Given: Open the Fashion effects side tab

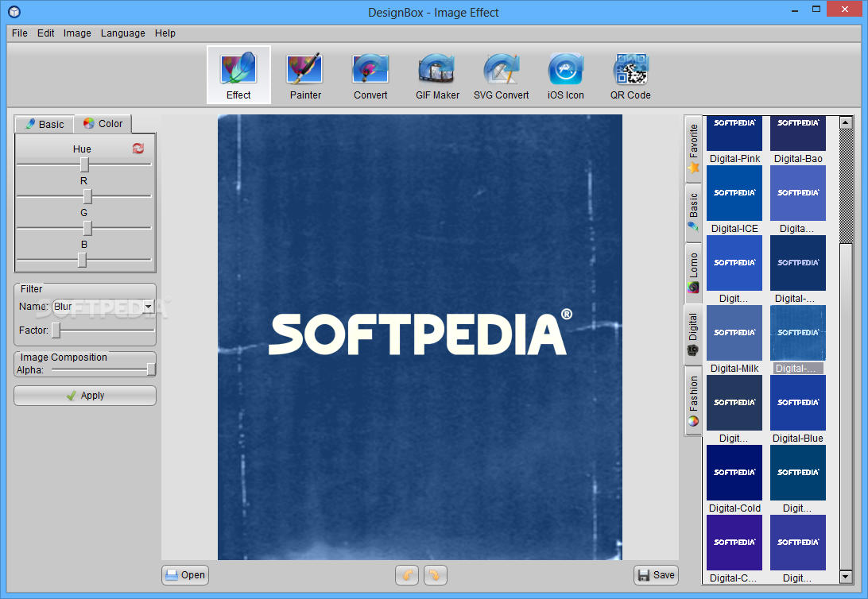Looking at the screenshot, I should (x=693, y=401).
